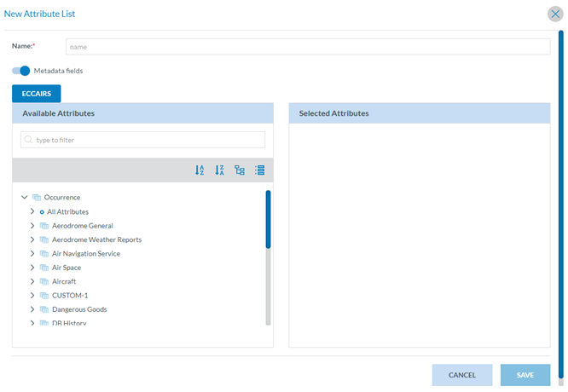
Task: Click the search magnifier icon in filter
Action: [29, 140]
